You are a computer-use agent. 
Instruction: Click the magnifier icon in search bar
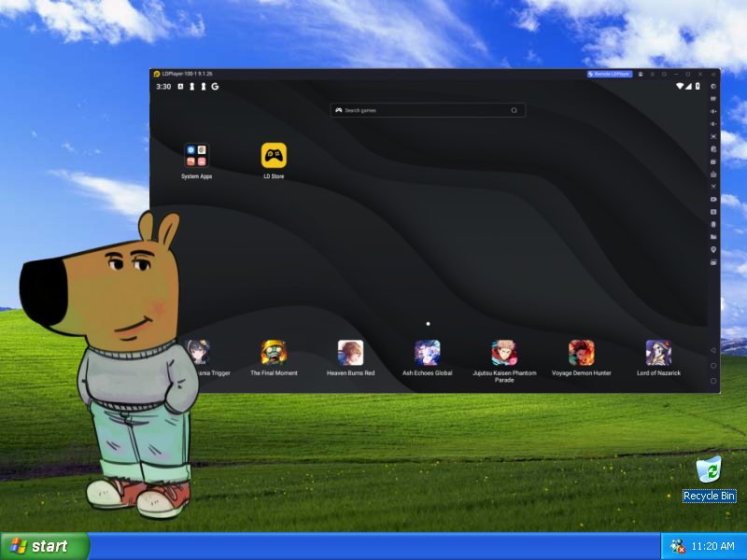click(514, 110)
